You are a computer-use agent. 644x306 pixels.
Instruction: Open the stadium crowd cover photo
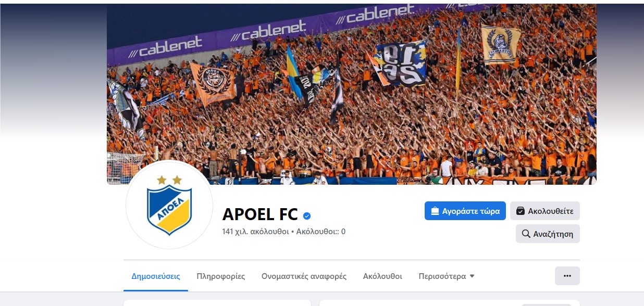point(352,94)
